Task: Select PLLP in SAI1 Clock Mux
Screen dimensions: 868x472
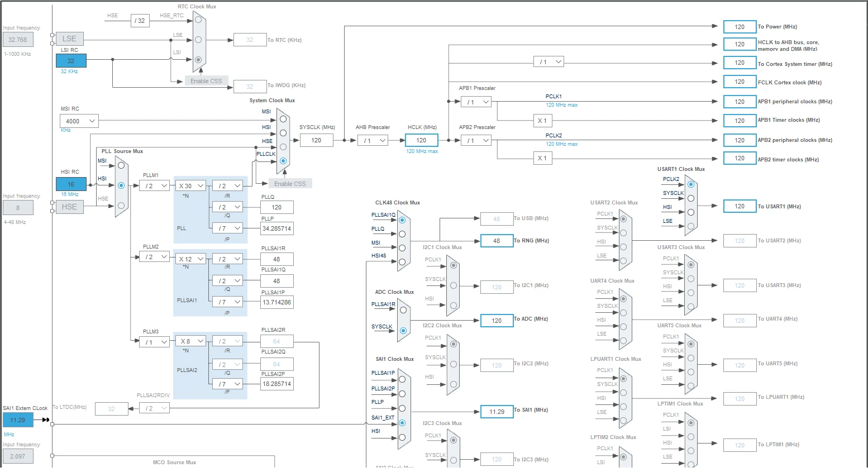Action: (x=402, y=408)
